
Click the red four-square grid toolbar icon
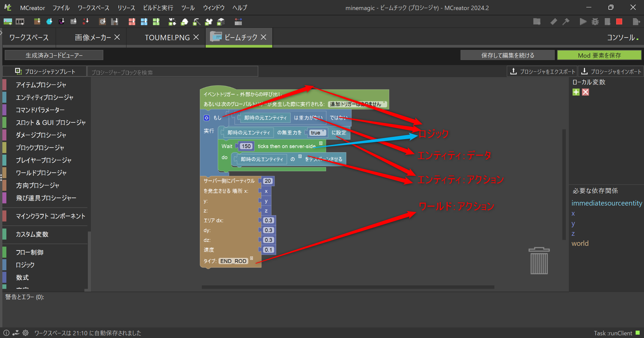132,22
